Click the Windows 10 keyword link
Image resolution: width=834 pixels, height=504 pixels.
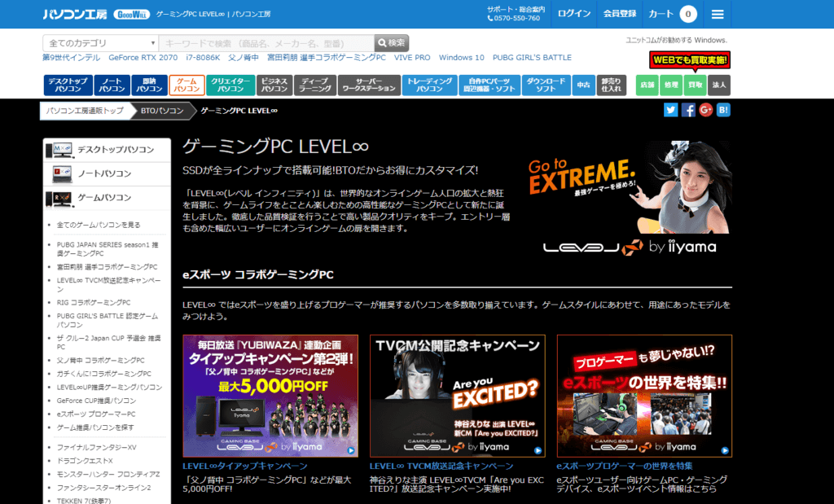pyautogui.click(x=461, y=58)
